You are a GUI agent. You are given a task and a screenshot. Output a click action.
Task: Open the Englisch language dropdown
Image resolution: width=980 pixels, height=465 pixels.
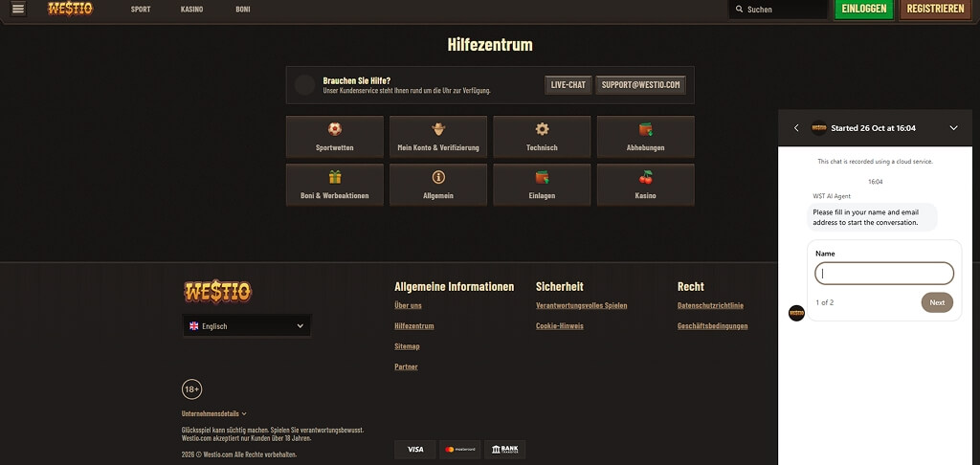247,325
